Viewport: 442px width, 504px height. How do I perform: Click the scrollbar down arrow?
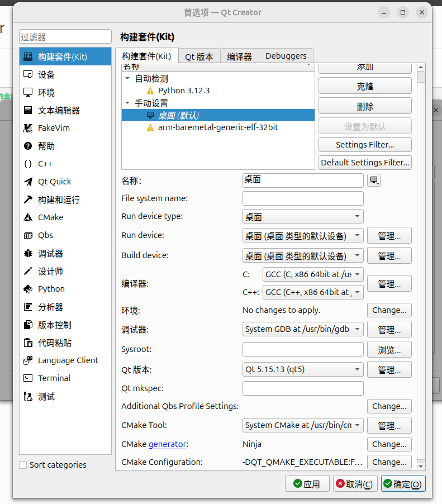point(420,466)
